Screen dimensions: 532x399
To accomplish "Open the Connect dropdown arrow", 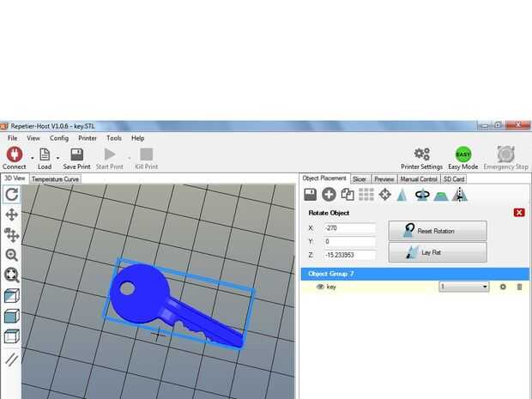I will 33,158.
